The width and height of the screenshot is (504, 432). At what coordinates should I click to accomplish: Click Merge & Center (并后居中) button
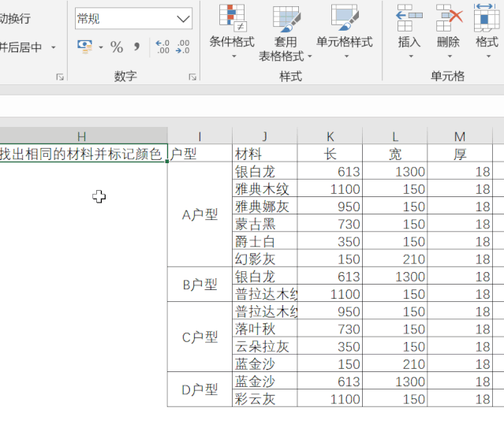[x=21, y=47]
